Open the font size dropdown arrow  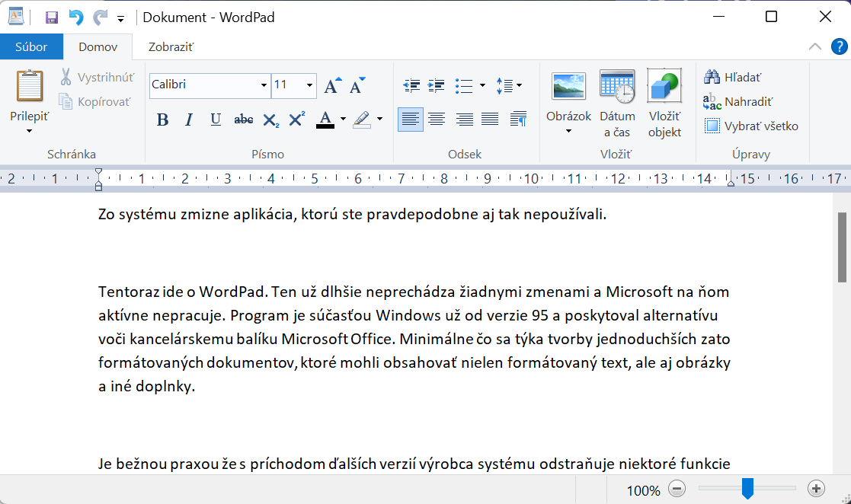tap(309, 85)
